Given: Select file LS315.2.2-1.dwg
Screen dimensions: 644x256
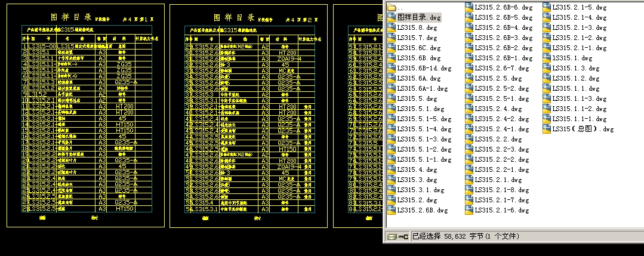Looking at the screenshot, I should click(x=497, y=169).
